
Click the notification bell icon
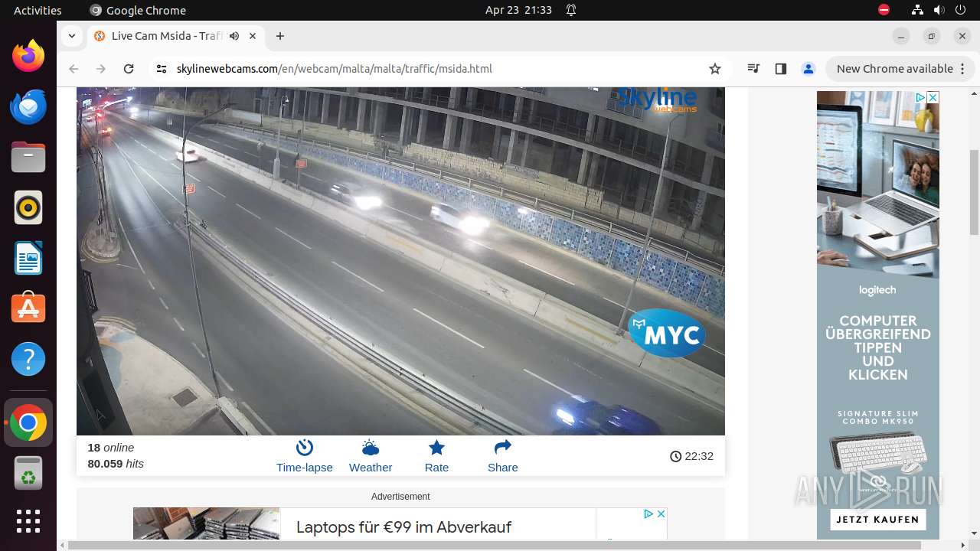click(571, 10)
